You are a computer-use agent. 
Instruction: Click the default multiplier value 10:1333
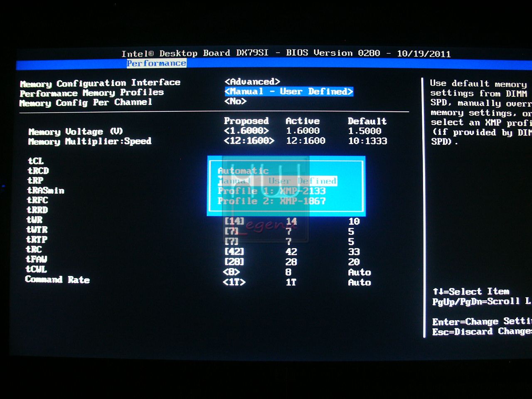tap(368, 141)
